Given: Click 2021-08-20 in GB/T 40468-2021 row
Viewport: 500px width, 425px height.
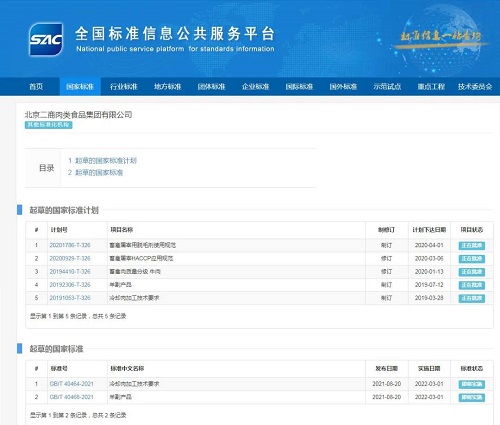Looking at the screenshot, I should click(387, 397).
